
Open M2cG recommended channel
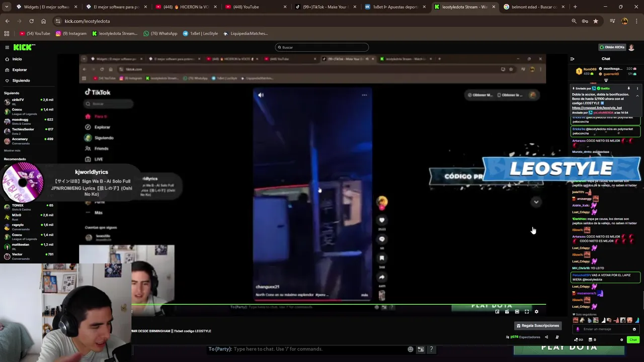(28, 217)
